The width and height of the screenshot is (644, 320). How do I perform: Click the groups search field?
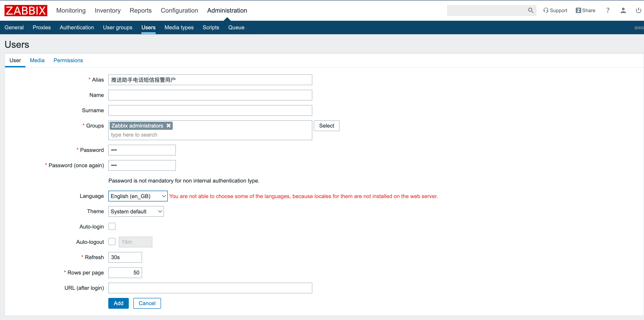pyautogui.click(x=210, y=135)
